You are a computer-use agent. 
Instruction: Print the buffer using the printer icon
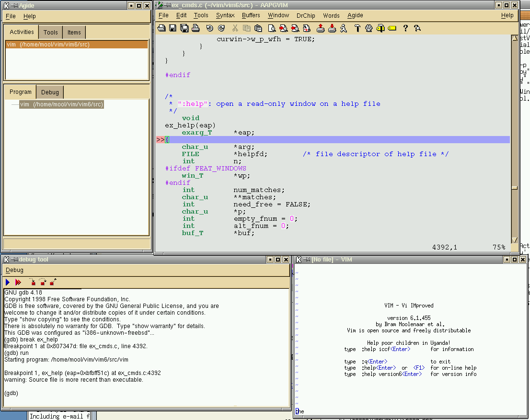196,28
